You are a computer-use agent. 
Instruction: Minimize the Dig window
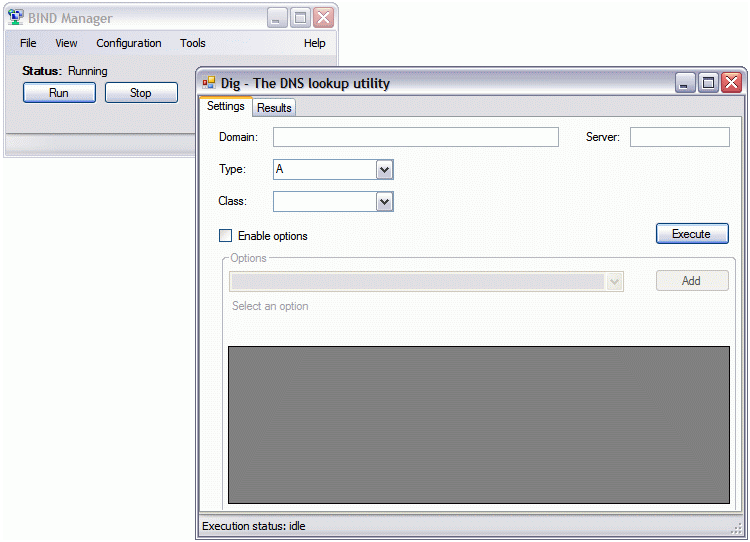click(x=685, y=83)
